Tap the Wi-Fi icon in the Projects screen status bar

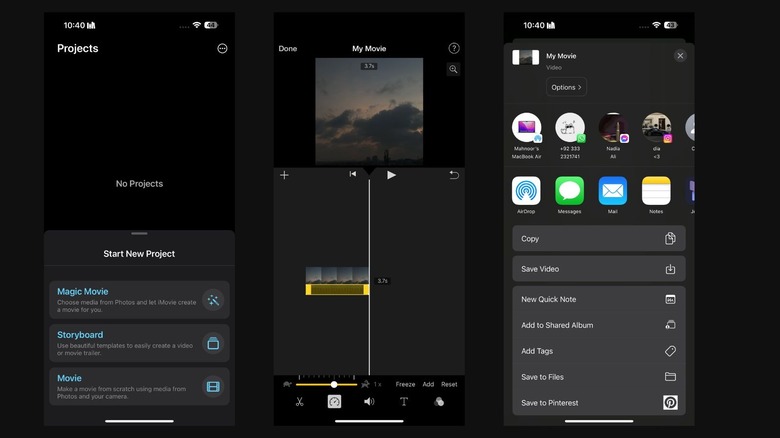point(197,25)
